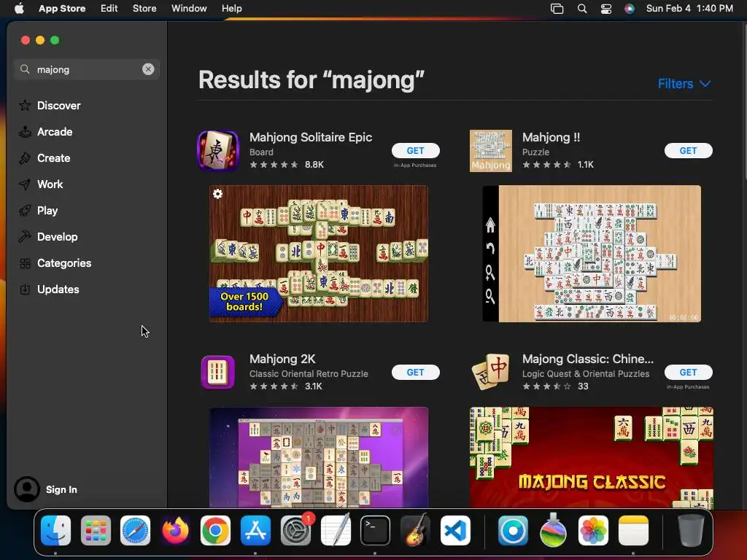This screenshot has height=560, width=747.
Task: Launch GarageBand from the Dock
Action: click(x=415, y=531)
